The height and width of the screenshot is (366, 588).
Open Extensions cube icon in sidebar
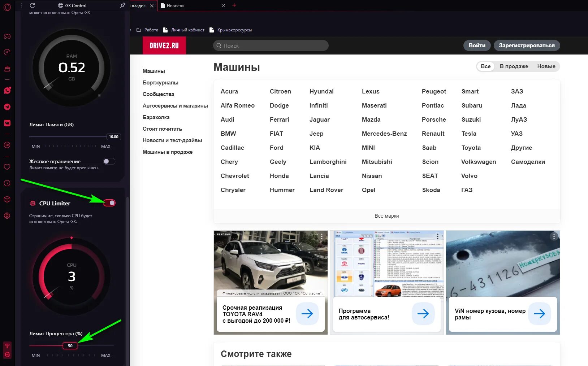click(7, 199)
